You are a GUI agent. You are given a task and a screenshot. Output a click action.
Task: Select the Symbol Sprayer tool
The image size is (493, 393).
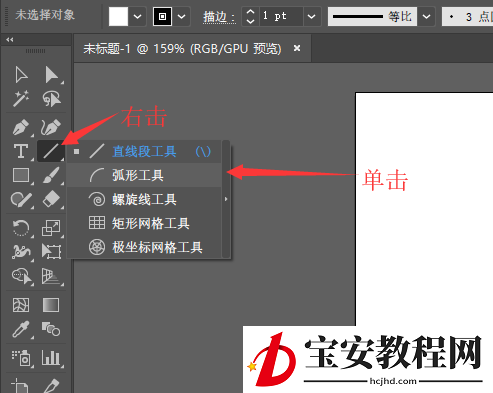click(21, 358)
